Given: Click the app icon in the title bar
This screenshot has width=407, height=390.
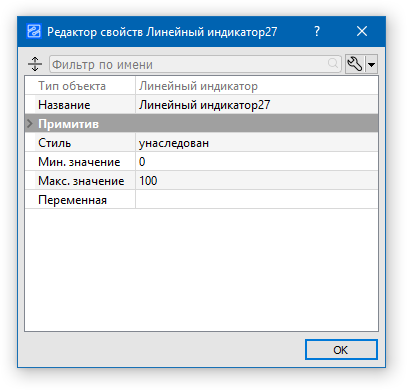Looking at the screenshot, I should (34, 32).
